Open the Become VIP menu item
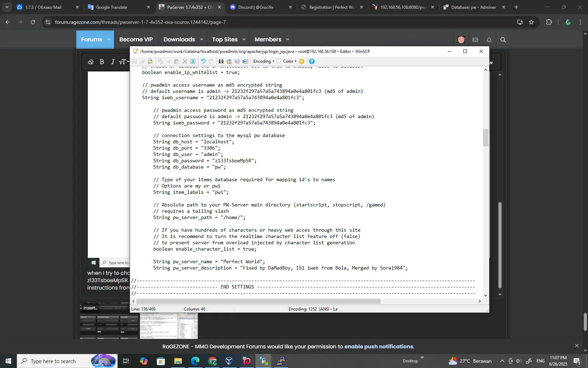Viewport: 588px width, 368px height. click(x=136, y=40)
